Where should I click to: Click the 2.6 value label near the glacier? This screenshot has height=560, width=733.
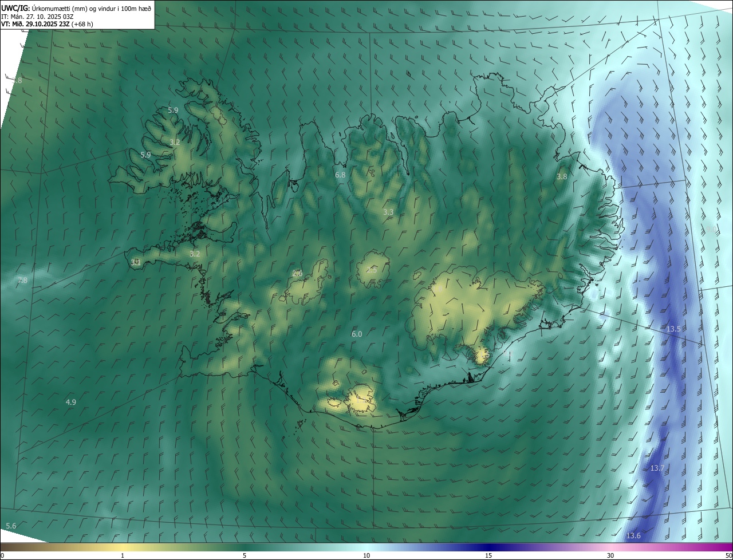(x=297, y=274)
